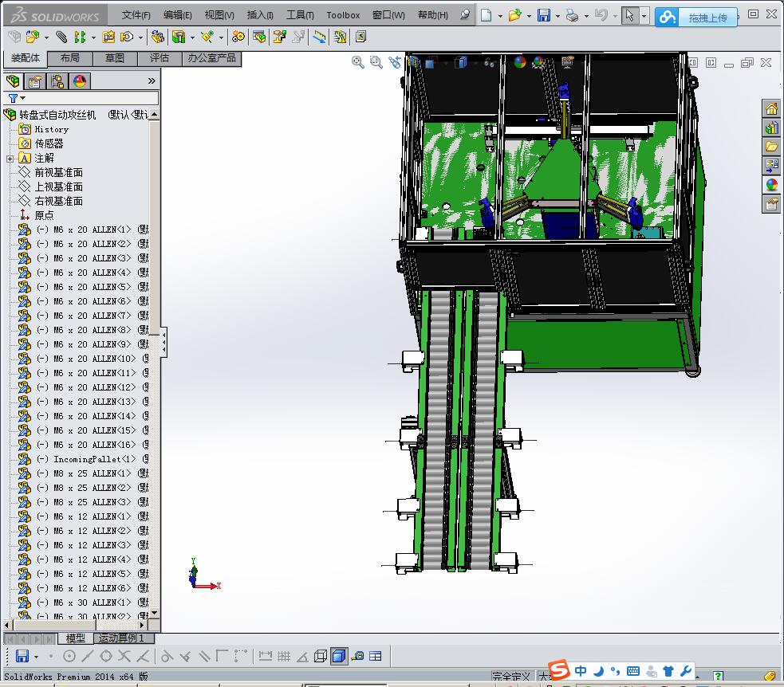
Task: Open the 文件(F) File menu
Action: pos(136,15)
